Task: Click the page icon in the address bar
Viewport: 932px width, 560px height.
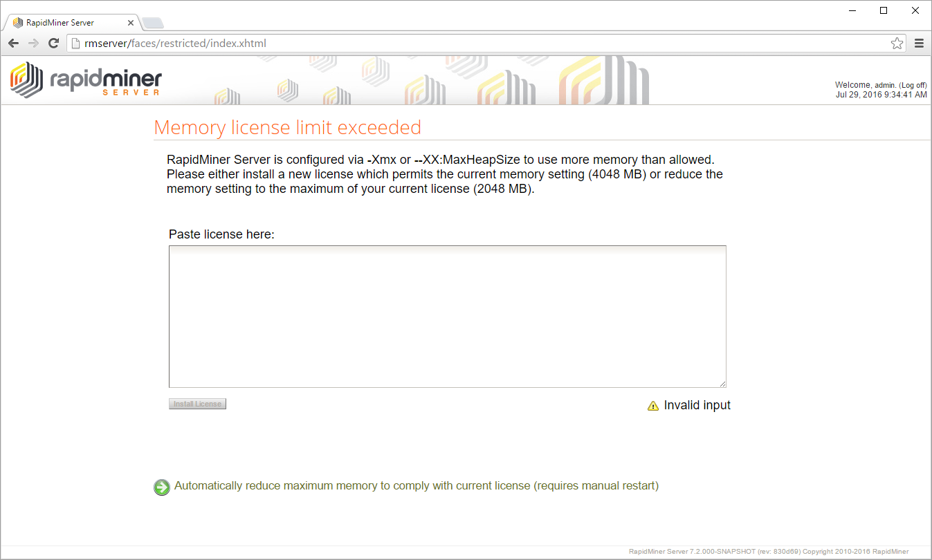Action: click(76, 44)
